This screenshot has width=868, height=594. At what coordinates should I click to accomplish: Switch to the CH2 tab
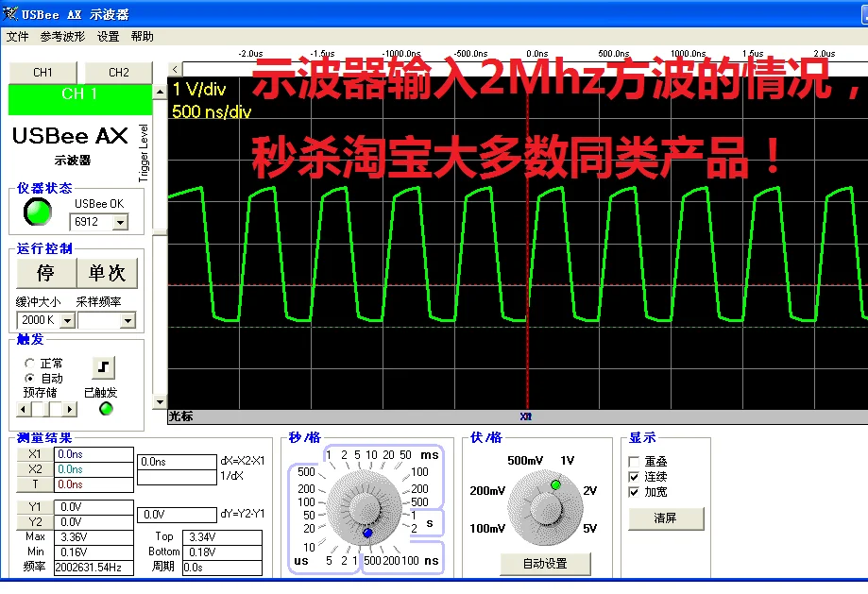tap(118, 73)
